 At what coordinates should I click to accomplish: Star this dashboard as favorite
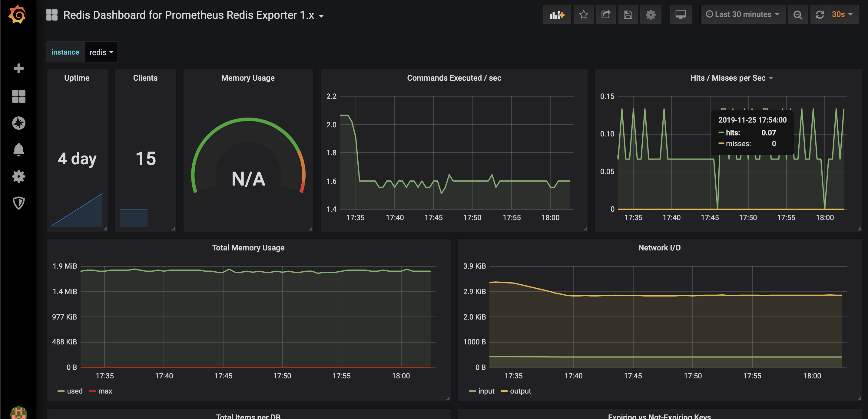tap(584, 15)
